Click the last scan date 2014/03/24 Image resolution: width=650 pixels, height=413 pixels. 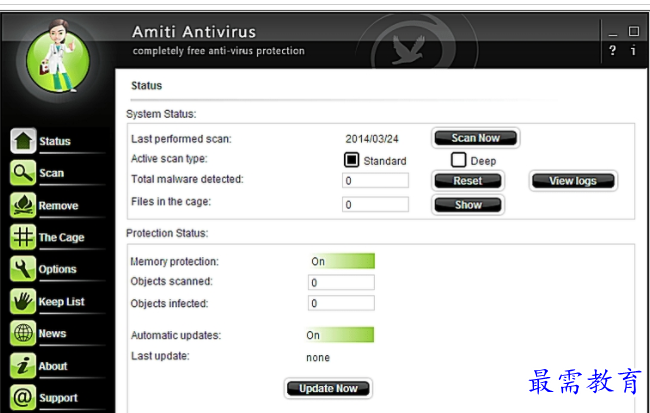click(372, 139)
